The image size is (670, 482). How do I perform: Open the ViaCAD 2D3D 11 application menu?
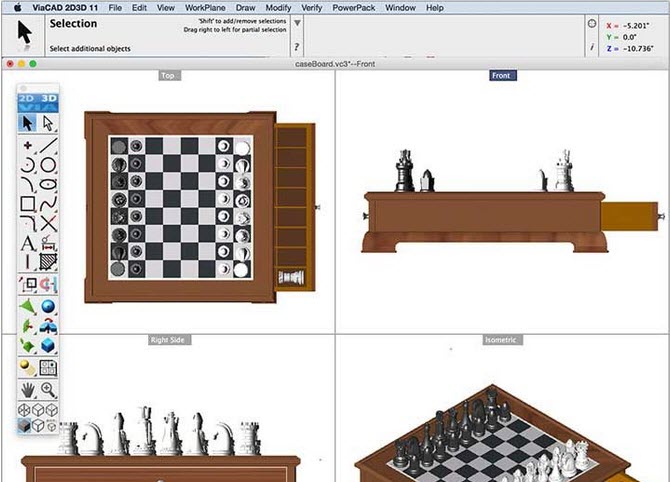[65, 8]
